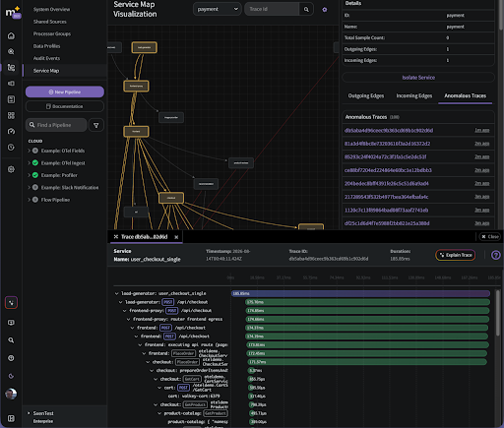
Task: Click the red-outlined AI assistant icon
Action: click(x=11, y=302)
